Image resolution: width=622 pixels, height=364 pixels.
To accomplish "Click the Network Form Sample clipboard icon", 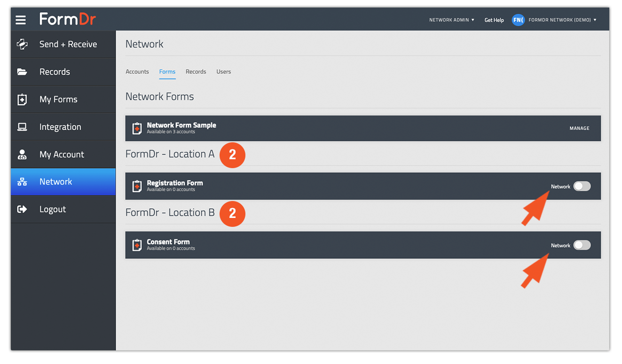I will [137, 128].
